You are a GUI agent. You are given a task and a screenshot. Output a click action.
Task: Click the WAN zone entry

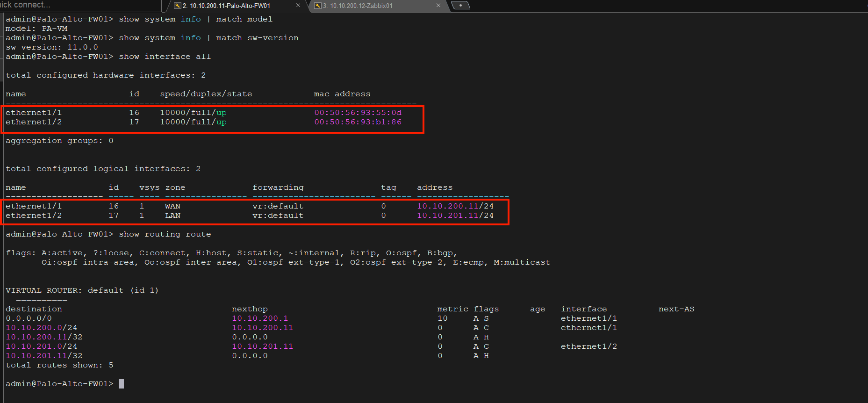[172, 206]
